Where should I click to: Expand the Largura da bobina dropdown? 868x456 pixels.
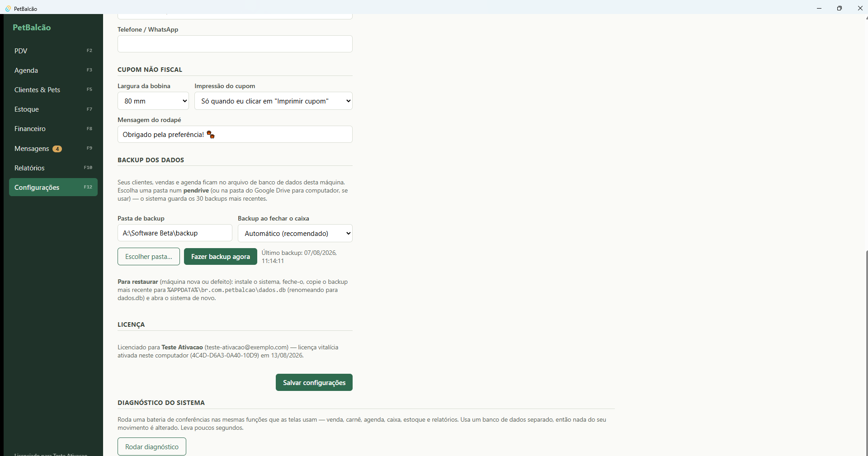153,101
